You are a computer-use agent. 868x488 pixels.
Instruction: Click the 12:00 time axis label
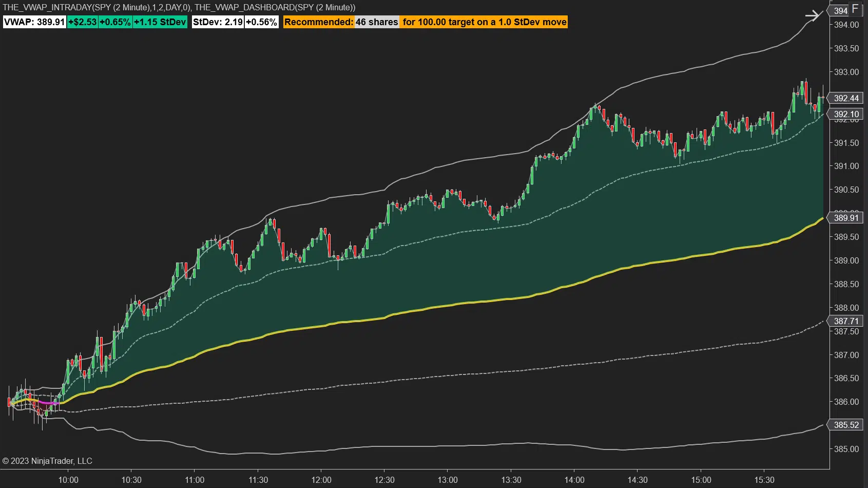point(321,480)
